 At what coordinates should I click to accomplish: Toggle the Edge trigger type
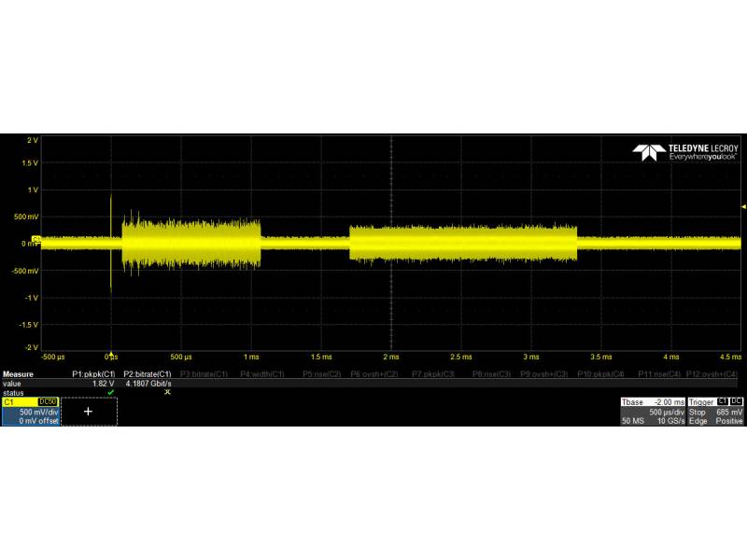click(698, 420)
